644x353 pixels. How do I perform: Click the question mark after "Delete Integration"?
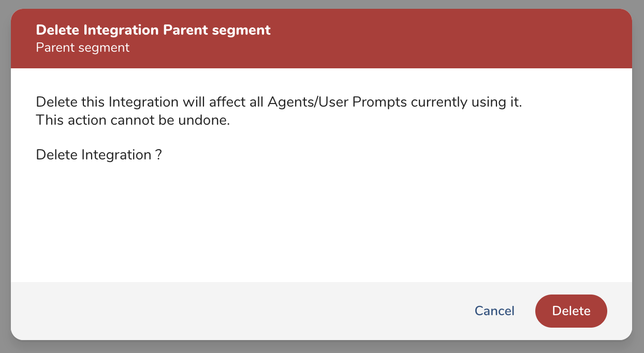pos(158,154)
